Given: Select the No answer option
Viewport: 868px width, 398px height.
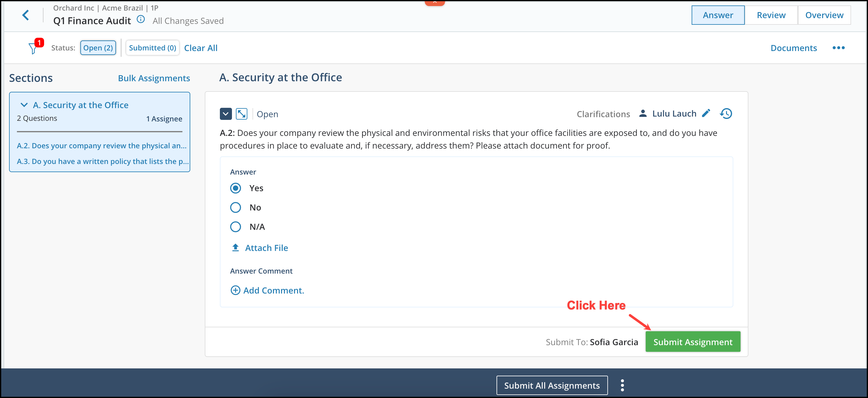Looking at the screenshot, I should click(x=236, y=207).
